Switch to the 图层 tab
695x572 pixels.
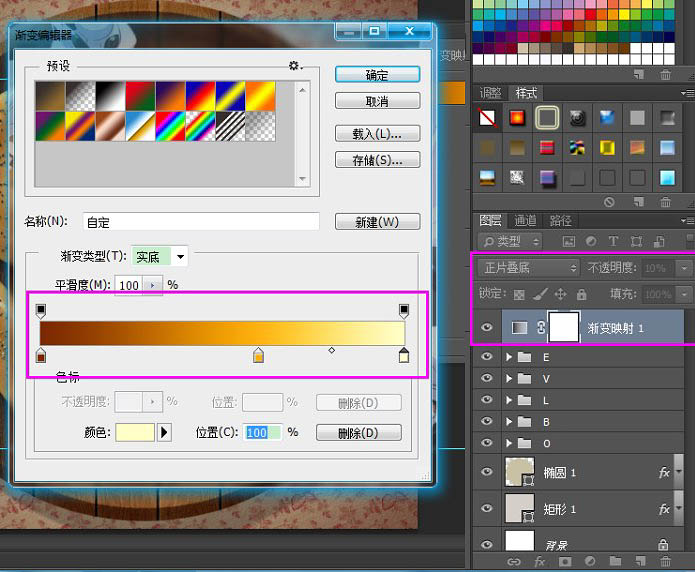coord(490,220)
